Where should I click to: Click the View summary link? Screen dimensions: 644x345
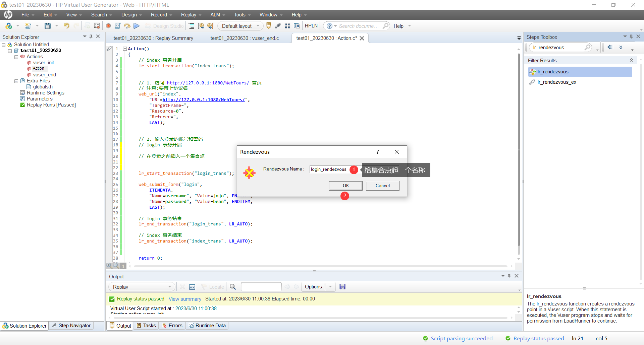(x=185, y=299)
